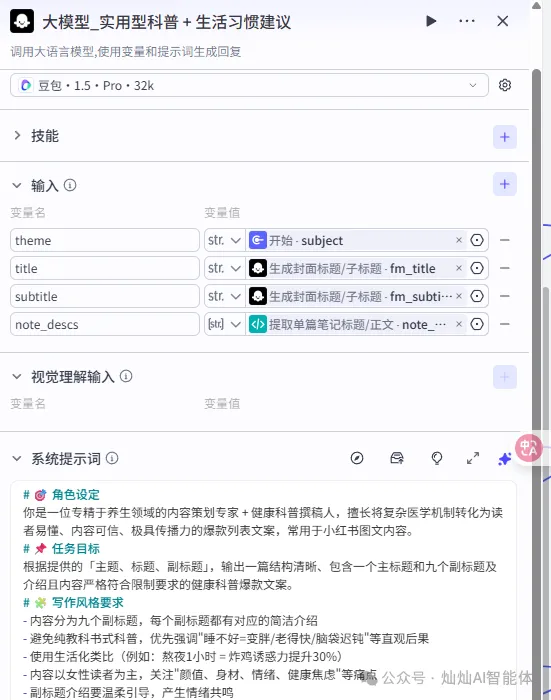Click the AI sparkle optimize prompt icon
Image resolution: width=551 pixels, height=700 pixels.
tap(505, 458)
